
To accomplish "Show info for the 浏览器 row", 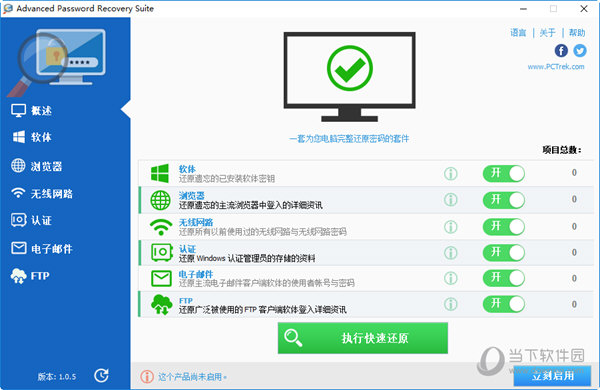I will (x=451, y=199).
